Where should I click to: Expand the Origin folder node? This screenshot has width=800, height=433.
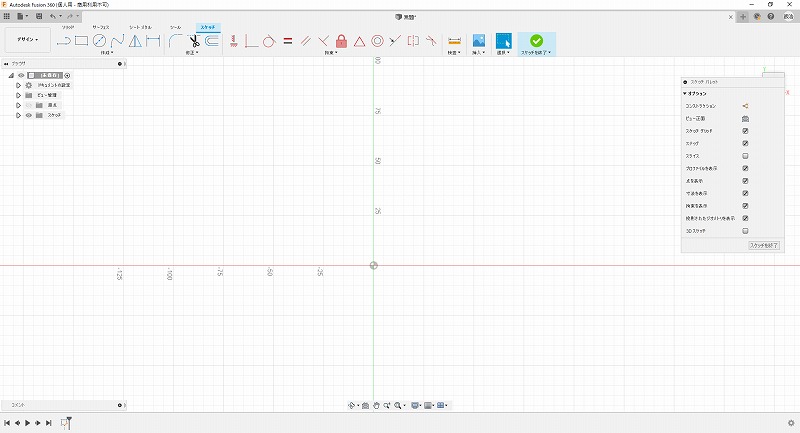pyautogui.click(x=18, y=105)
